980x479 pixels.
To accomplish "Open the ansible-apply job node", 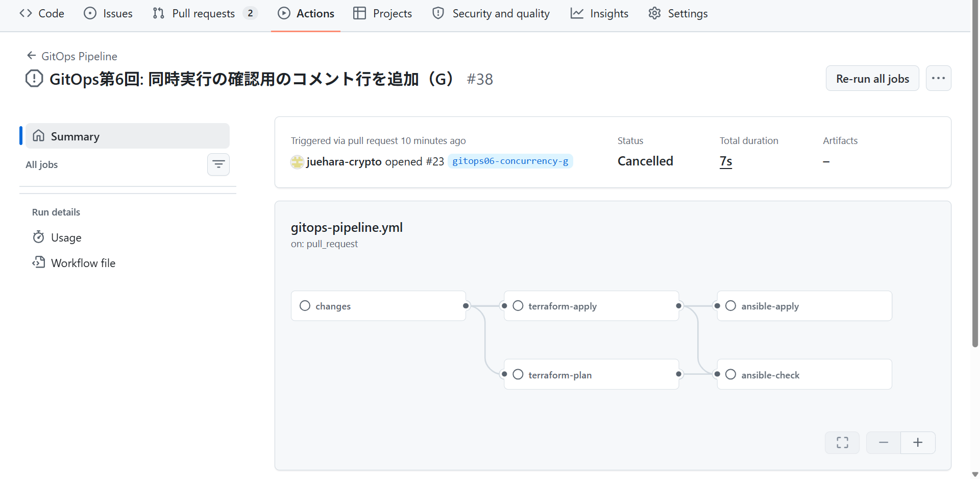I will (804, 306).
